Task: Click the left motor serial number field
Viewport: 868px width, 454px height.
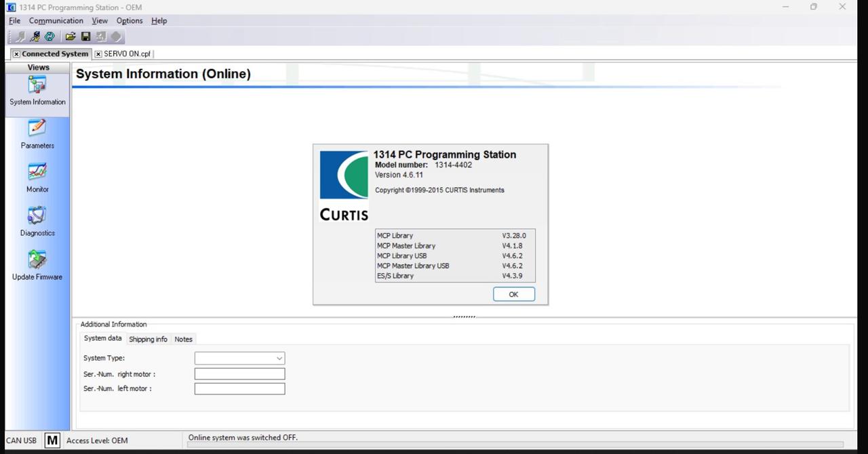Action: pyautogui.click(x=239, y=389)
